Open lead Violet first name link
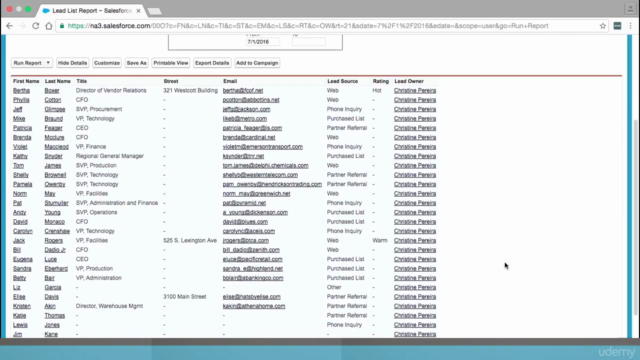640x360 pixels. (20, 147)
